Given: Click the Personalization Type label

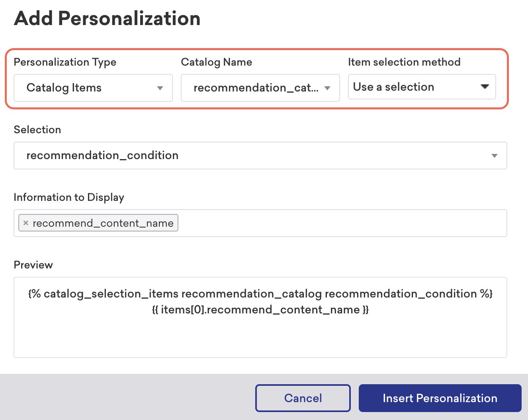Looking at the screenshot, I should pyautogui.click(x=65, y=62).
